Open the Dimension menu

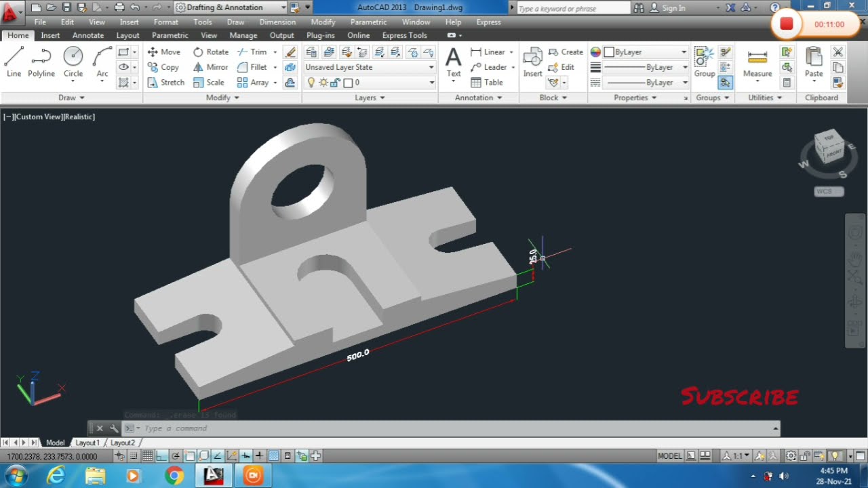[x=277, y=22]
